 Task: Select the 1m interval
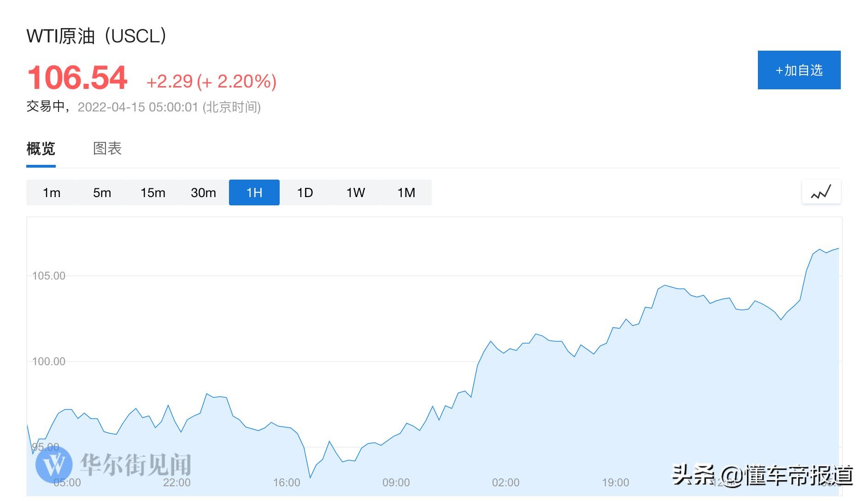52,192
